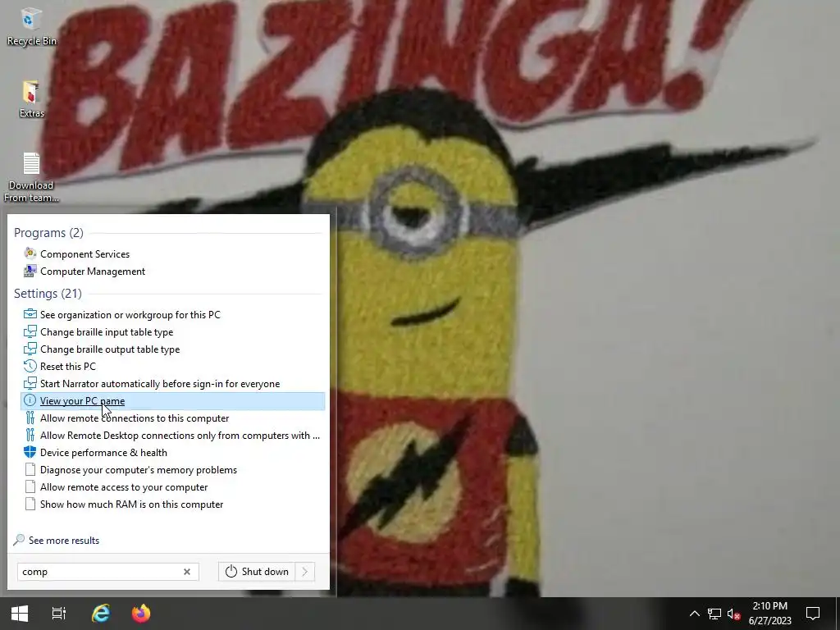Select Reset this PC setting

68,366
